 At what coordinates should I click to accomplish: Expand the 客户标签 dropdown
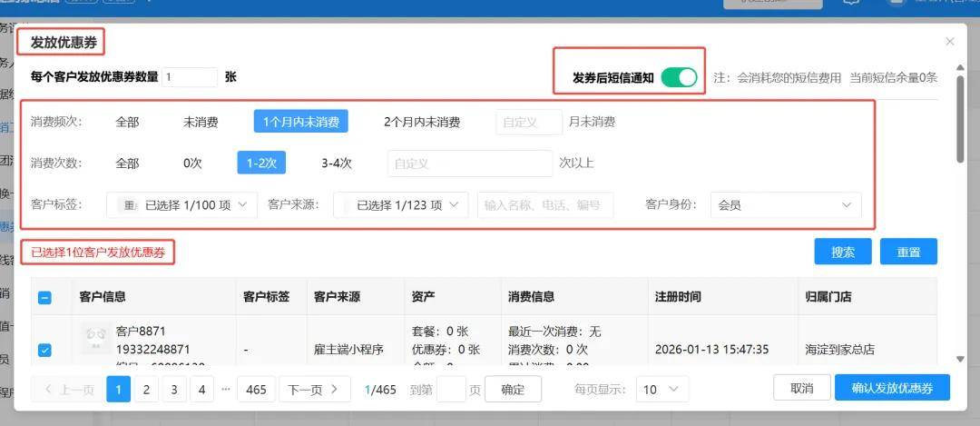(181, 205)
